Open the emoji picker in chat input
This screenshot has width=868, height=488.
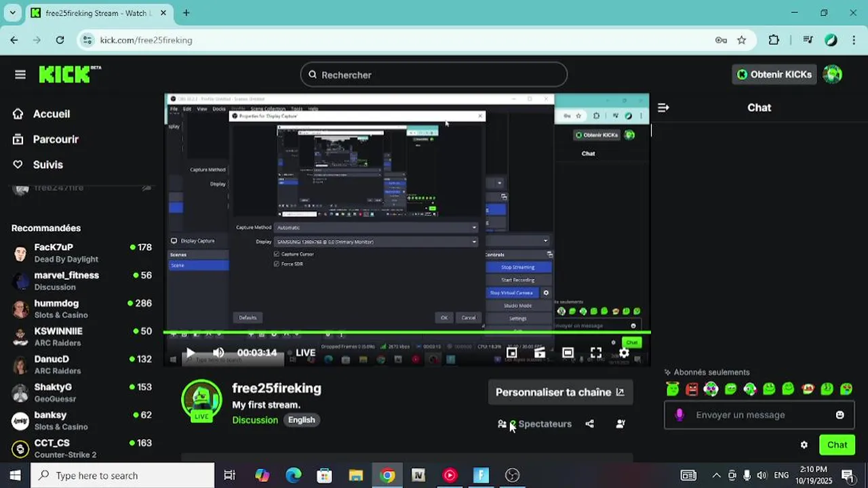click(x=840, y=415)
